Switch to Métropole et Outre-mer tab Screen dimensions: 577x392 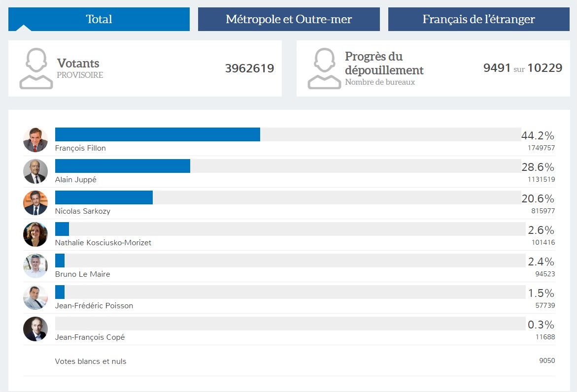coord(289,19)
